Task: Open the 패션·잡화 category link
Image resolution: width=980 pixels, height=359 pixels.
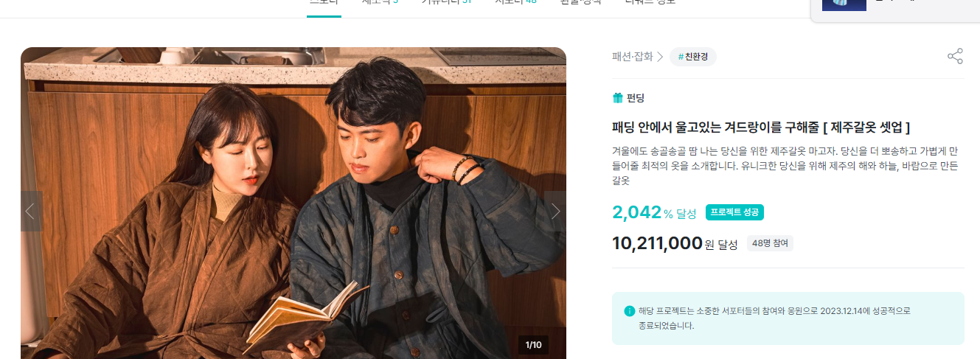Action: pos(632,57)
